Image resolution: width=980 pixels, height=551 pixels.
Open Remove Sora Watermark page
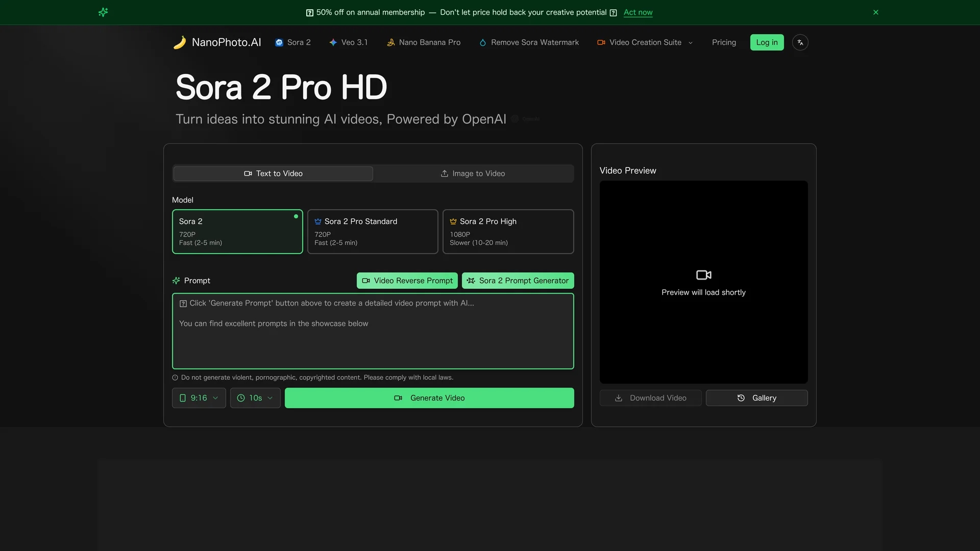[x=529, y=42]
